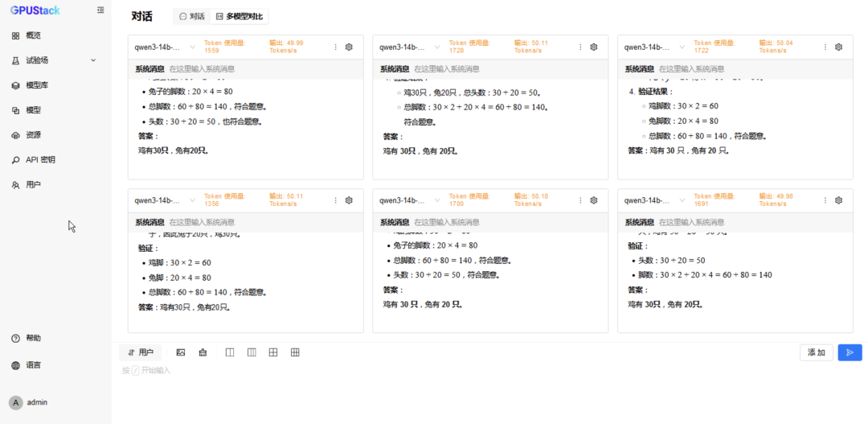Open model dropdown in the 1559-token panel
Screen dimensions: 868x424
pyautogui.click(x=165, y=47)
